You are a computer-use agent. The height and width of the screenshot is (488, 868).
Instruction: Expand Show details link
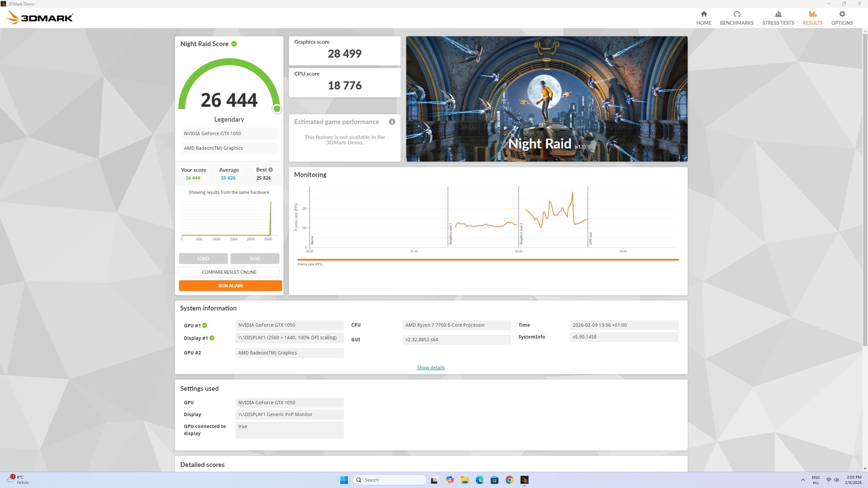(431, 368)
